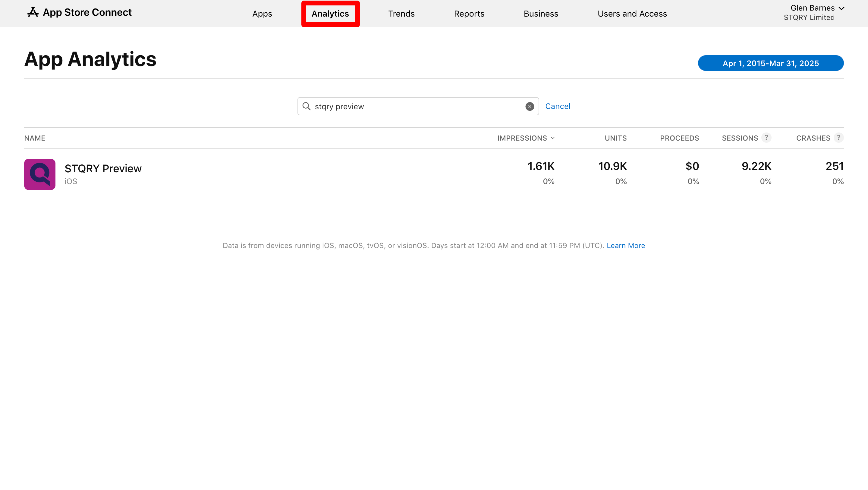Follow the Learn More link
868x490 pixels.
coord(625,246)
